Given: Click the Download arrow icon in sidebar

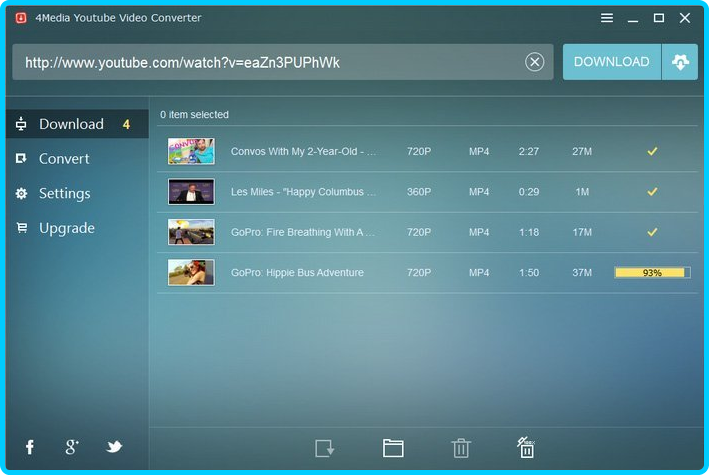Looking at the screenshot, I should 21,124.
